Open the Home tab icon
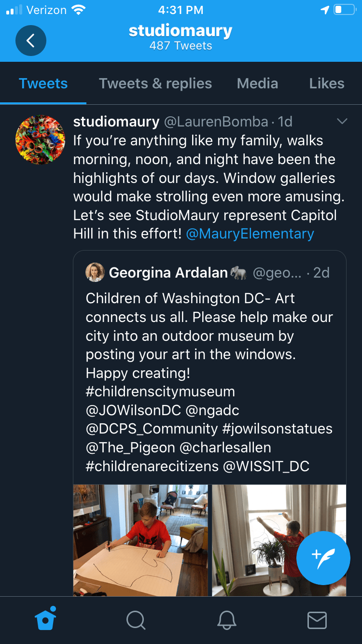This screenshot has height=644, width=362. pyautogui.click(x=46, y=619)
